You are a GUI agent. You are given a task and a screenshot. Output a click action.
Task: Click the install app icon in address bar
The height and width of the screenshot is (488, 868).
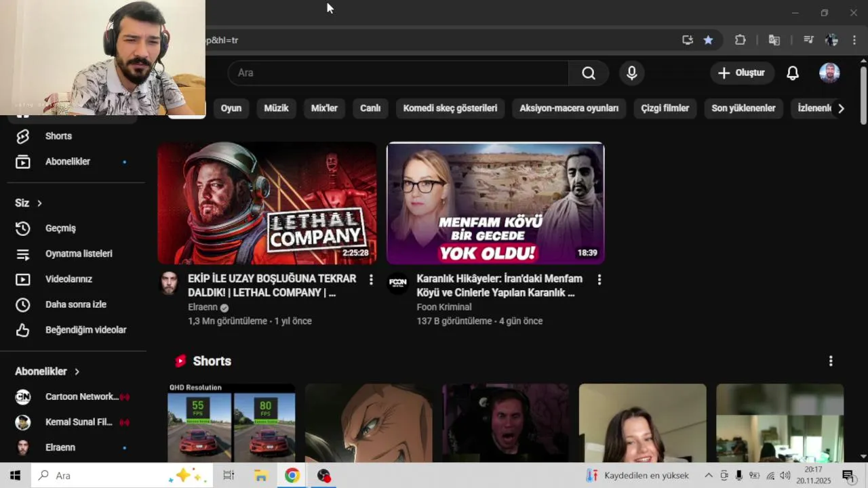tap(688, 40)
